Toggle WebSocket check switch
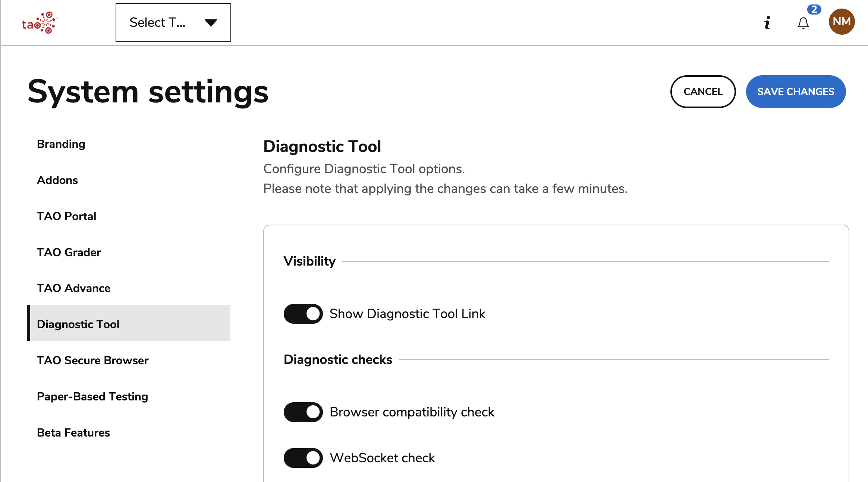The height and width of the screenshot is (482, 868). (303, 458)
